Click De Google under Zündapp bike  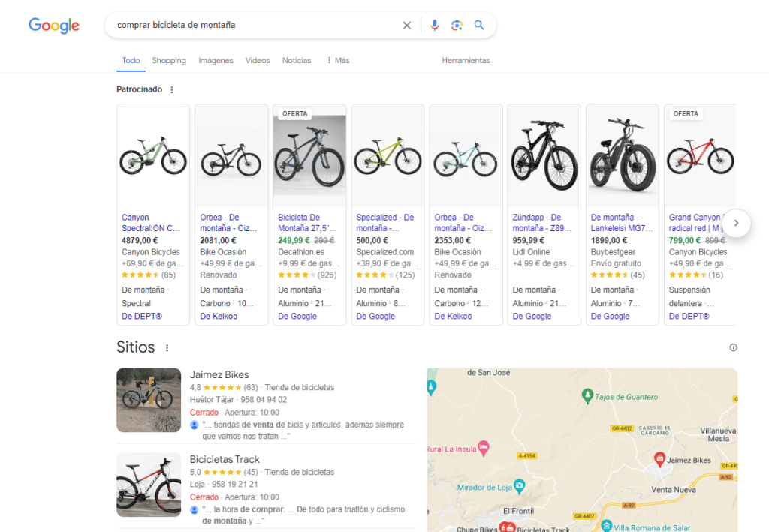[532, 317]
